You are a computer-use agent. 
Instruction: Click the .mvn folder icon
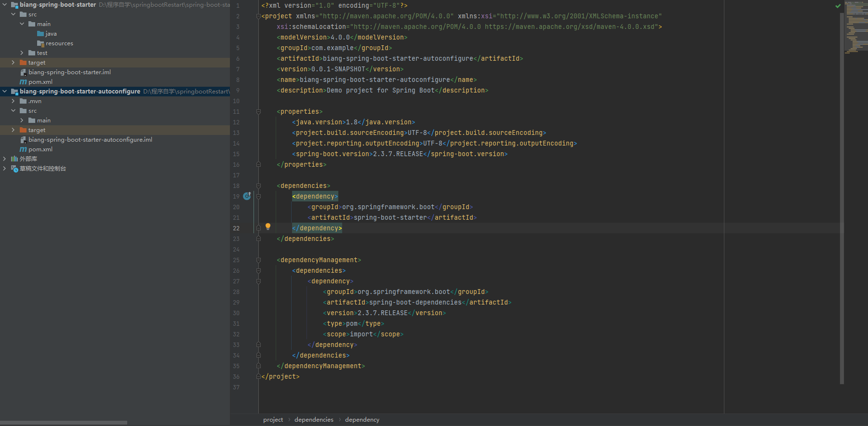point(23,101)
